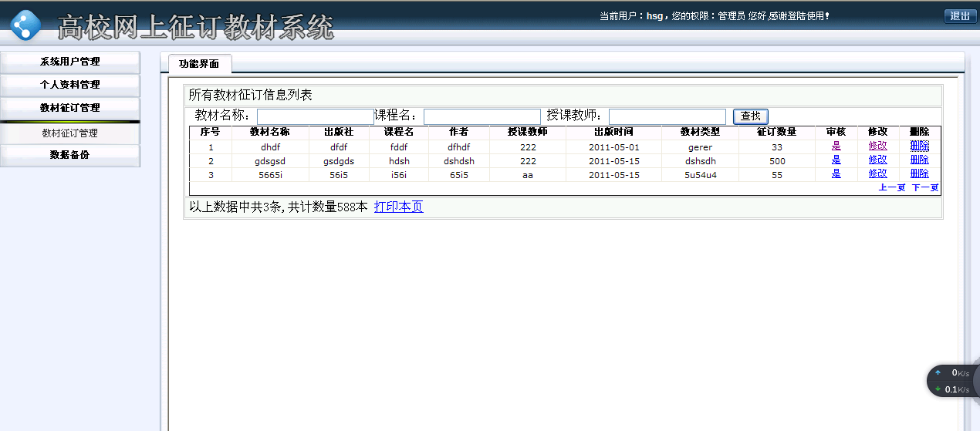
Task: Click the blue share logo icon
Action: pos(25,25)
